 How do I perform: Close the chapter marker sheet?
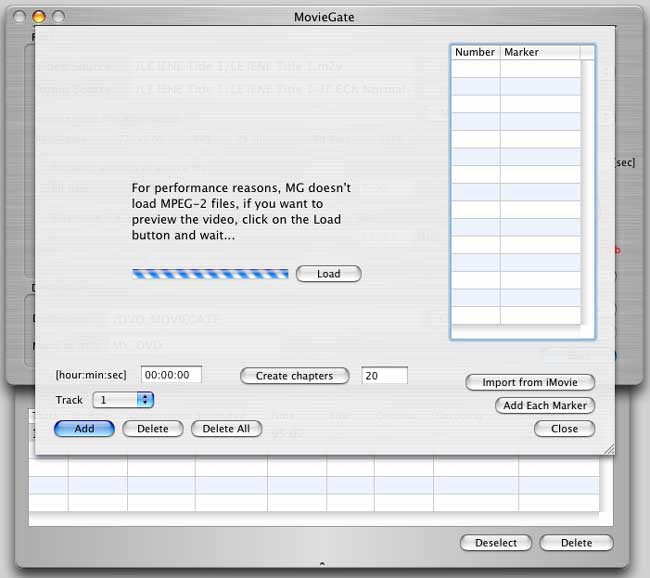pyautogui.click(x=564, y=429)
